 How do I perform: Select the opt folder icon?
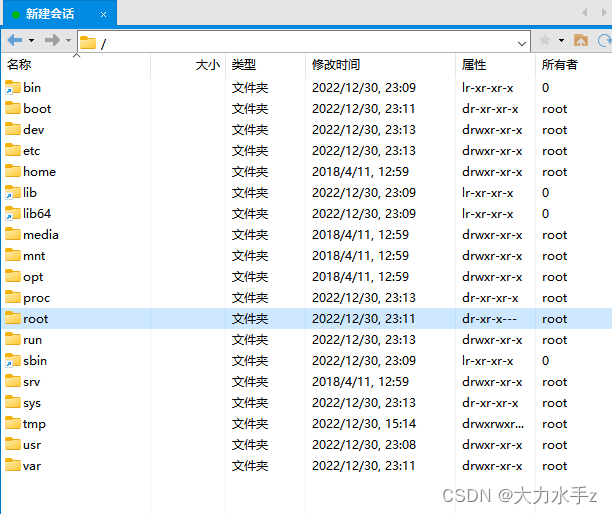click(12, 276)
